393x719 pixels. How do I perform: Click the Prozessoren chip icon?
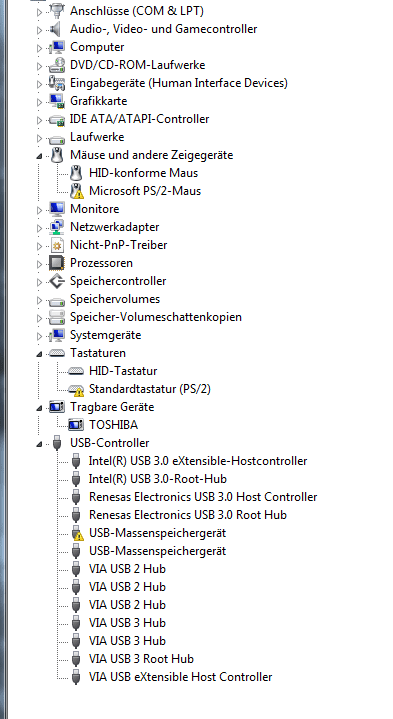tap(57, 263)
